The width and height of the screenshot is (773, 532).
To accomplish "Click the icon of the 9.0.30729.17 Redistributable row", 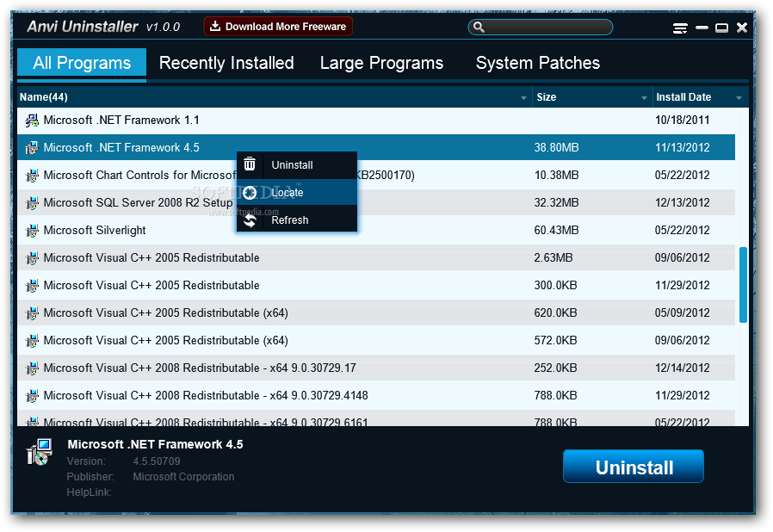I will [x=32, y=368].
